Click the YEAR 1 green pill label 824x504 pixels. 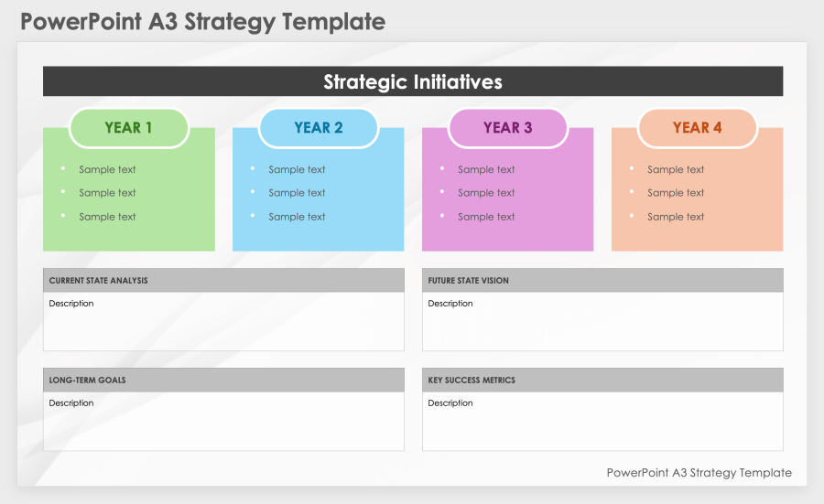(129, 128)
